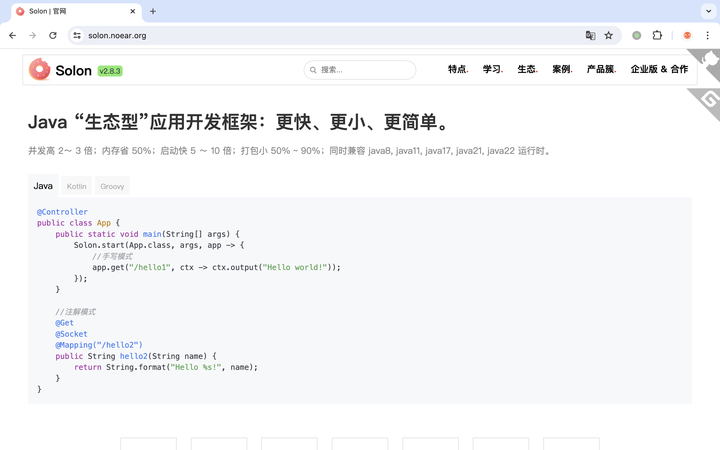This screenshot has height=450, width=720.
Task: Bookmark this page with the star
Action: point(609,35)
